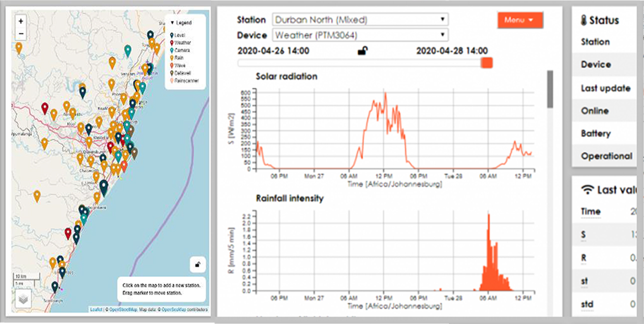Viewport: 644px width, 324px height.
Task: Click the chart panel vertical scrollbar
Action: [x=550, y=90]
